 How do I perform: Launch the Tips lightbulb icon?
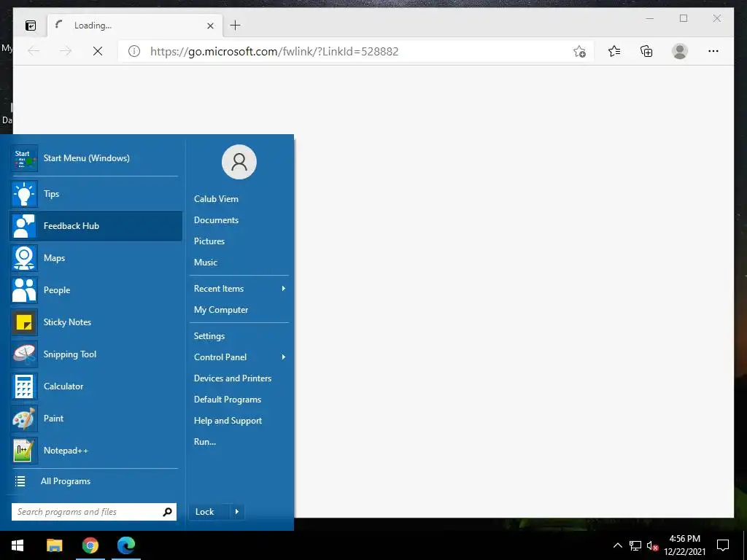click(24, 194)
